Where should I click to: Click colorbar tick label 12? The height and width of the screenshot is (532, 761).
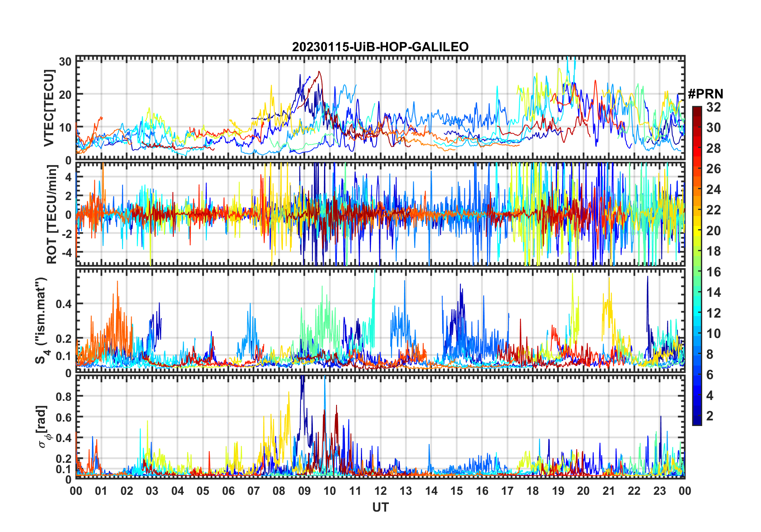[713, 313]
